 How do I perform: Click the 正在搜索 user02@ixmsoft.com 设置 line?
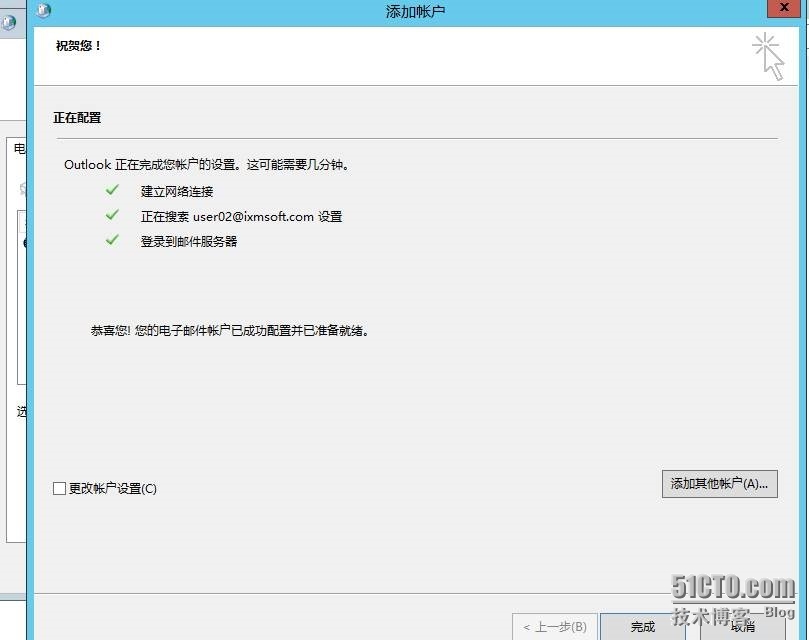coord(241,216)
